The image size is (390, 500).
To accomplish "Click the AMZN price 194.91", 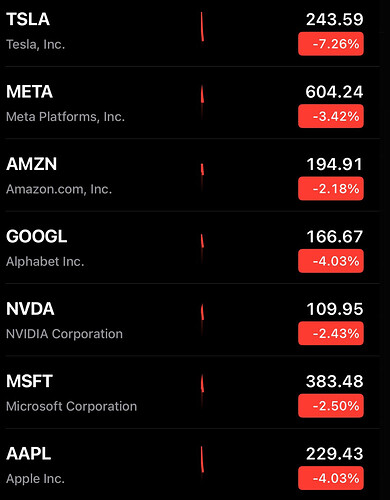I will click(334, 164).
